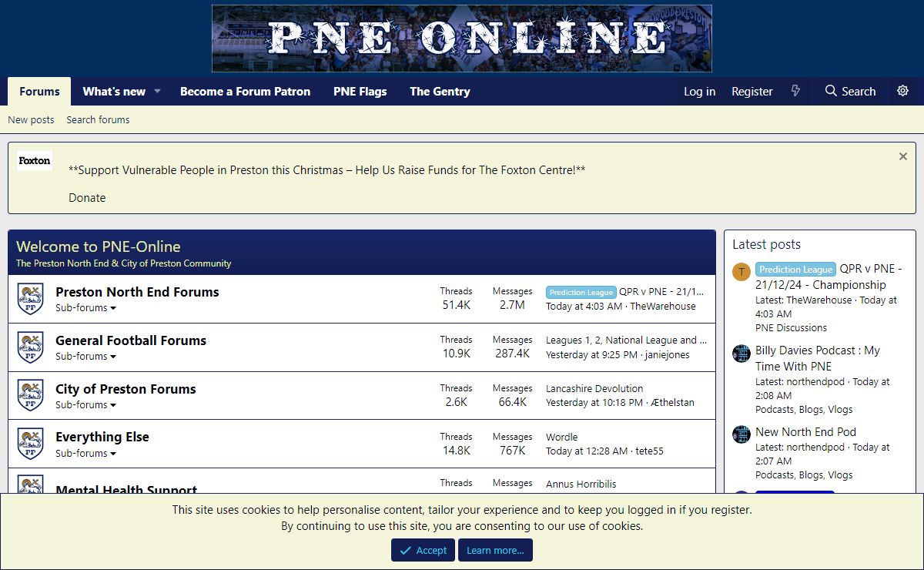
Task: Go to Become a Forum Patron
Action: point(245,91)
